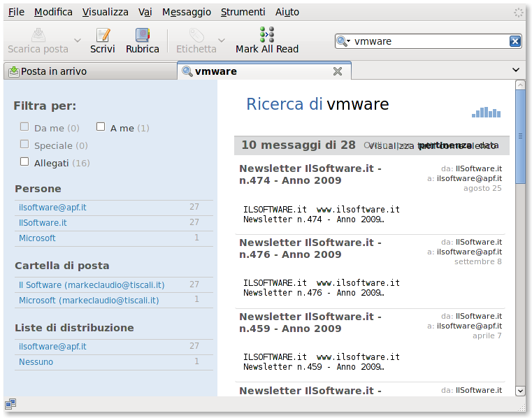Toggle the 'Da me' filter checkbox
The height and width of the screenshot is (418, 532).
coord(24,127)
